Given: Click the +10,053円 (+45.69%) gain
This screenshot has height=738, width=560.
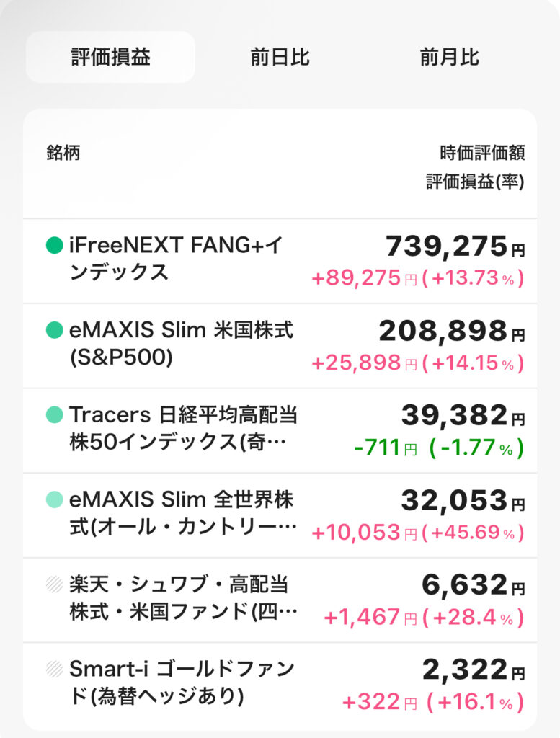Looking at the screenshot, I should [418, 533].
